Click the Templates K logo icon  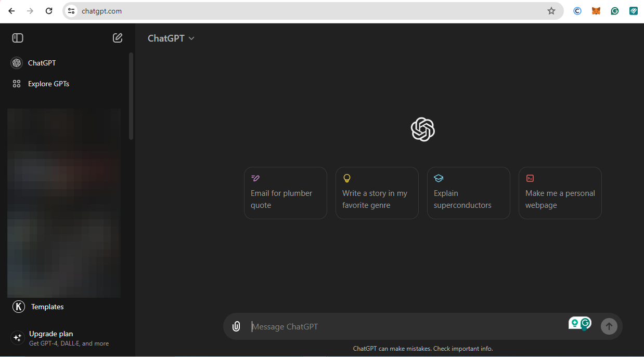[19, 307]
